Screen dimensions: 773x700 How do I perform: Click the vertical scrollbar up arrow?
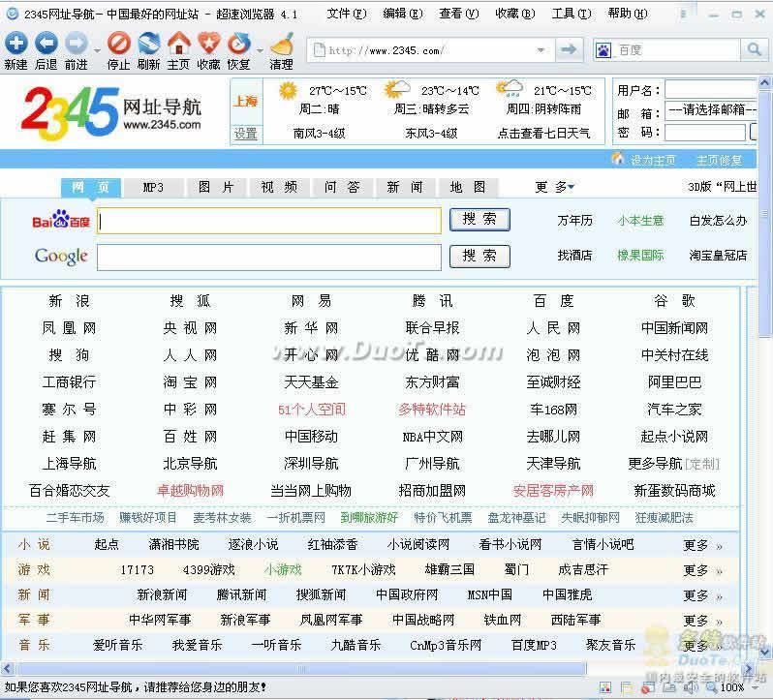(x=764, y=82)
